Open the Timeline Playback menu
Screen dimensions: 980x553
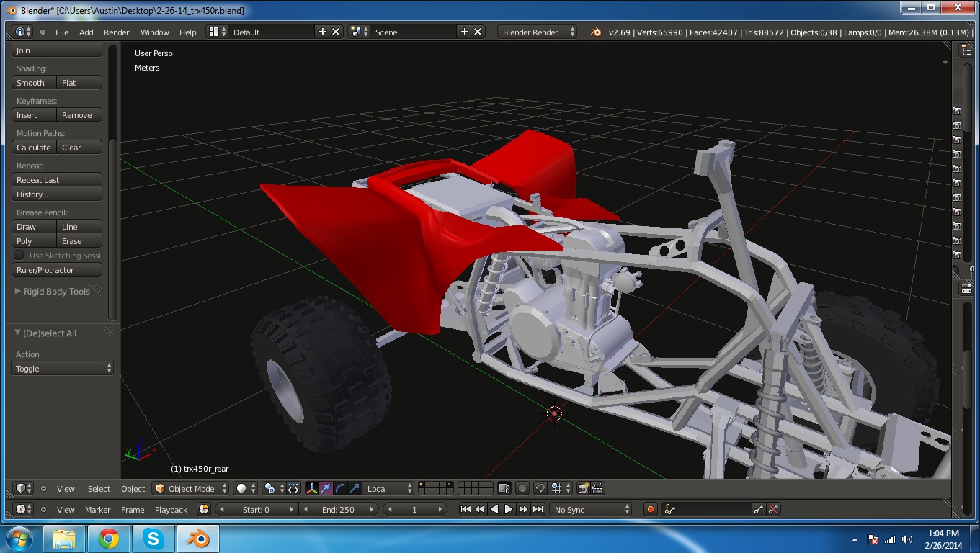(171, 510)
